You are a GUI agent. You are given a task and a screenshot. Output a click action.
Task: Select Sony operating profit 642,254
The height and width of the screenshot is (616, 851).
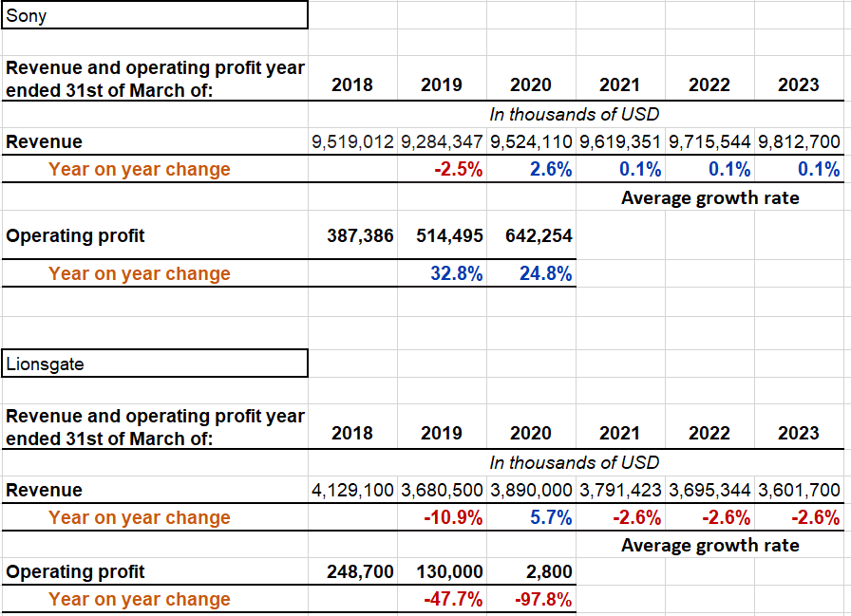[539, 235]
